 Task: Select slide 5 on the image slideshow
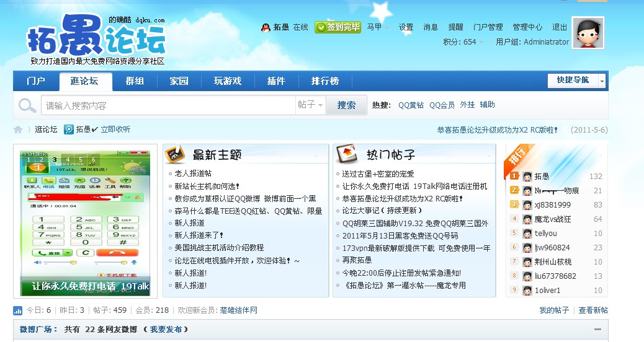81,159
